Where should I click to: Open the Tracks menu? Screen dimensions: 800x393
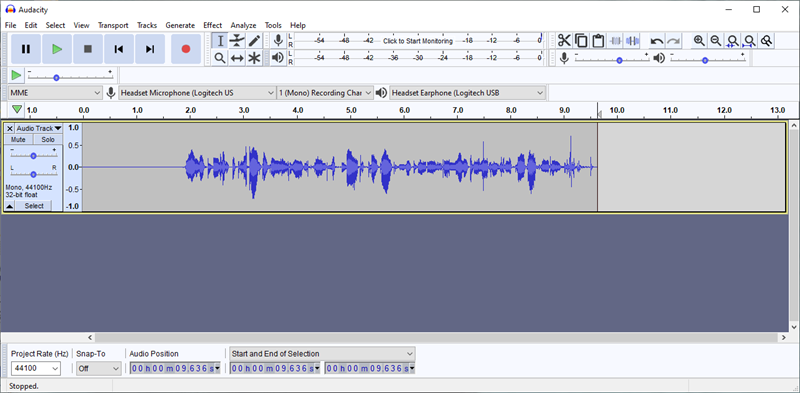[x=147, y=25]
